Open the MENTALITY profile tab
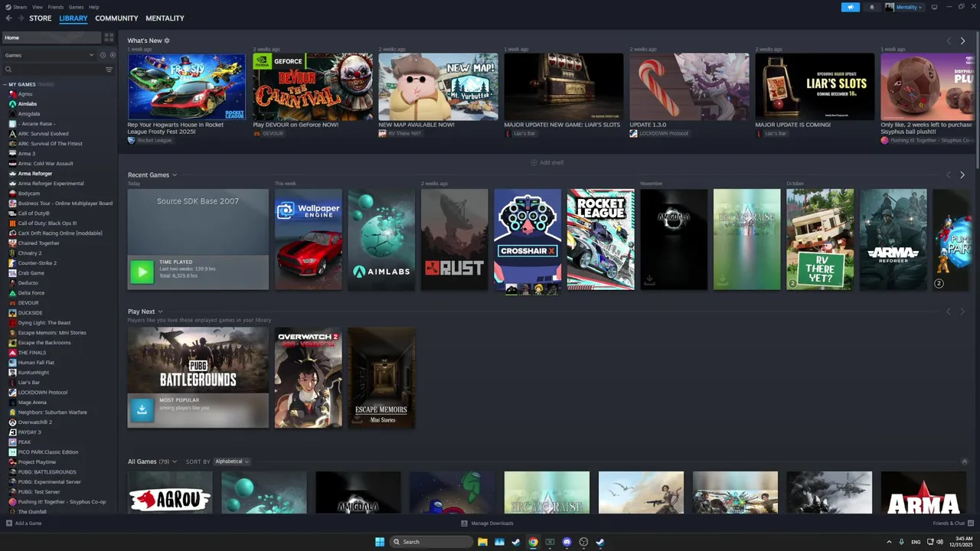The image size is (980, 551). click(165, 18)
